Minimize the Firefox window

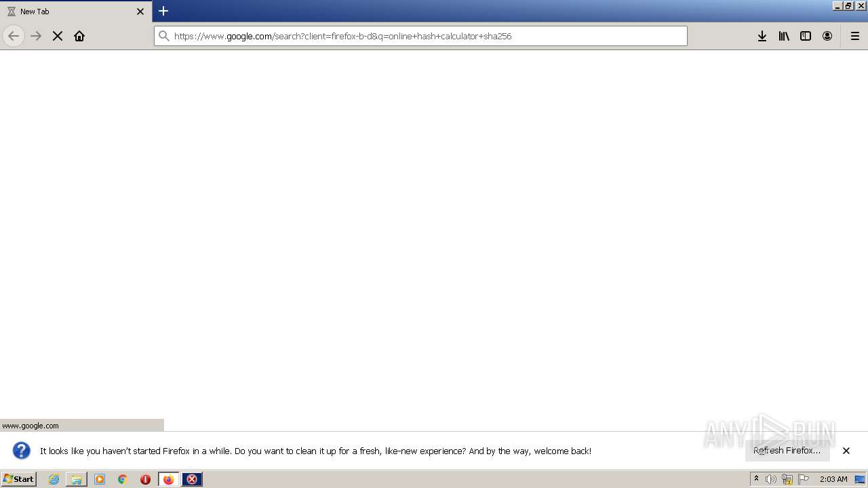(837, 5)
